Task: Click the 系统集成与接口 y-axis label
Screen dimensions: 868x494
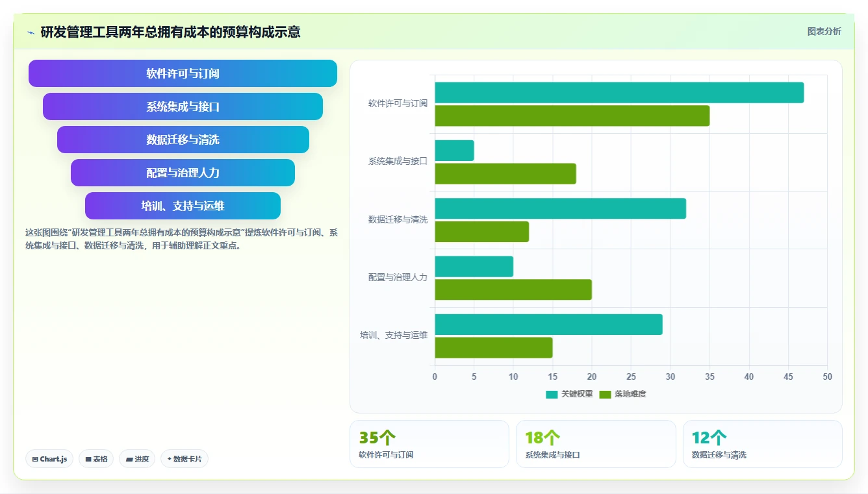Action: click(x=398, y=161)
